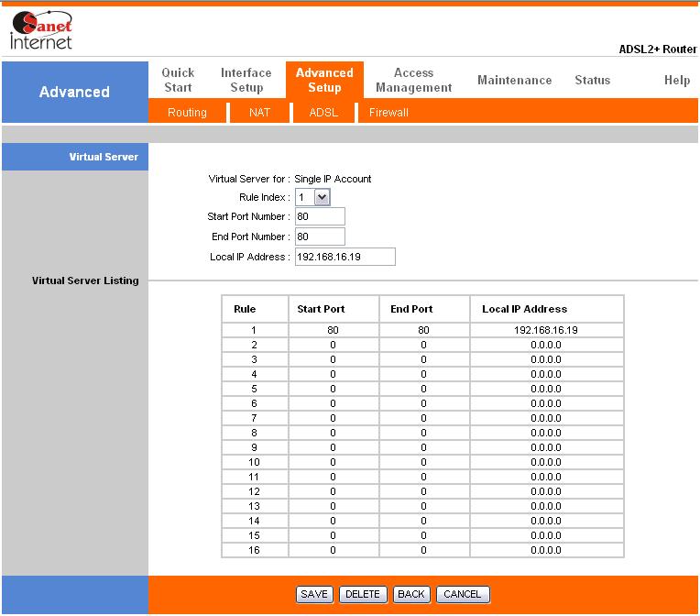Click rule number 8 in table
The width and height of the screenshot is (700, 616).
tap(254, 433)
